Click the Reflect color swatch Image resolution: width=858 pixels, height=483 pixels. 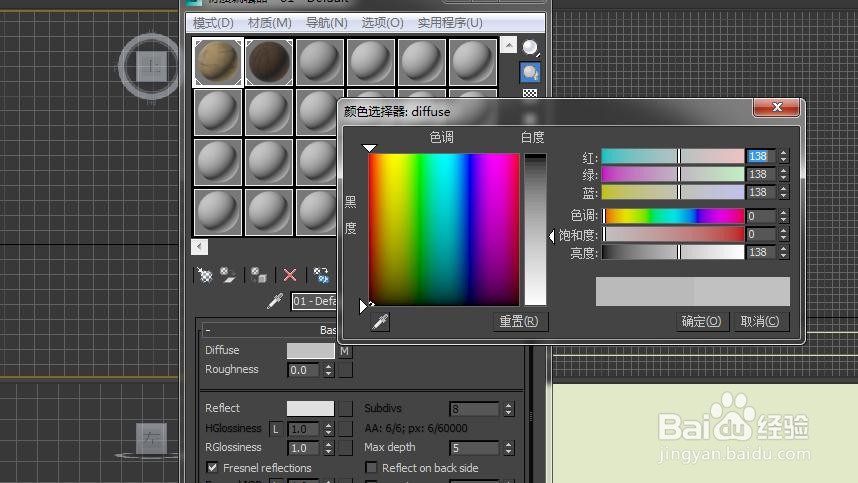pos(310,409)
